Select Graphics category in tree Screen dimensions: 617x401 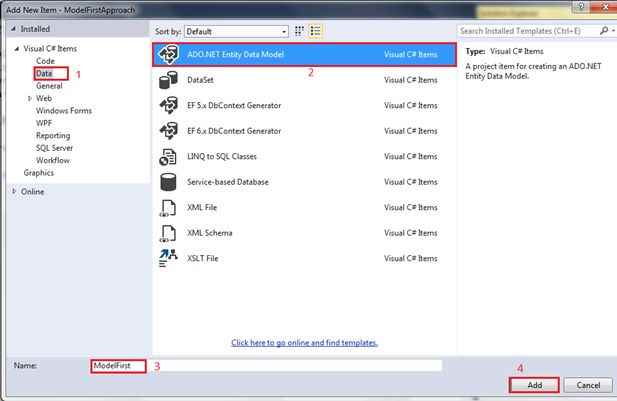[39, 173]
